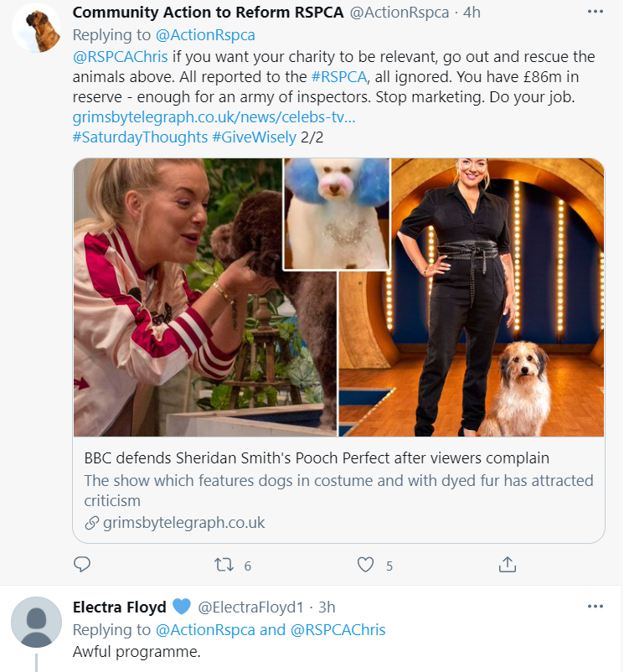Share the Community Action tweet
624x672 pixels.
pos(507,565)
